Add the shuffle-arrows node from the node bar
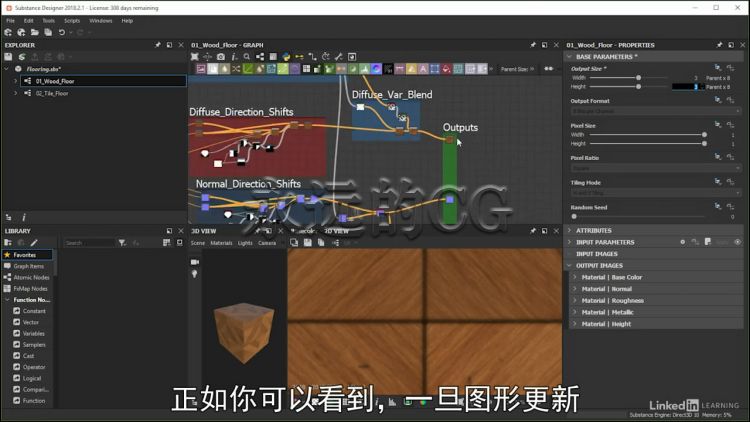Viewport: 750px width, 422px height. tap(236, 69)
